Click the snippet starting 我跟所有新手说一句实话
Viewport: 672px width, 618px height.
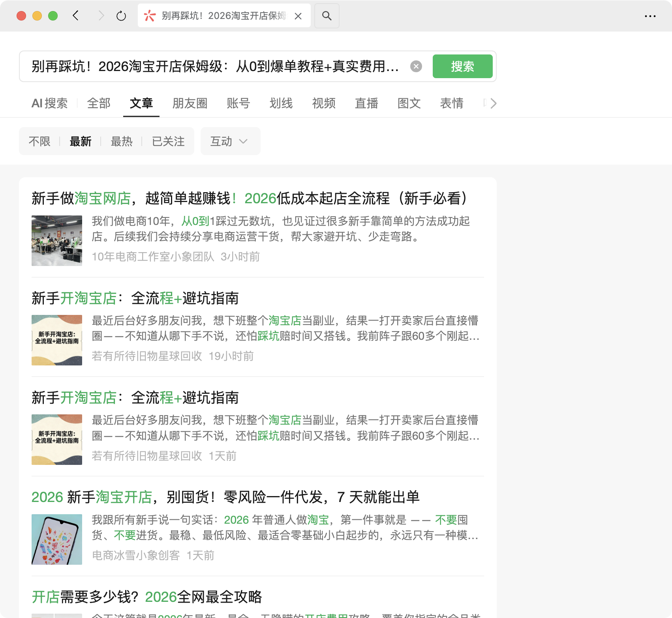tap(285, 528)
